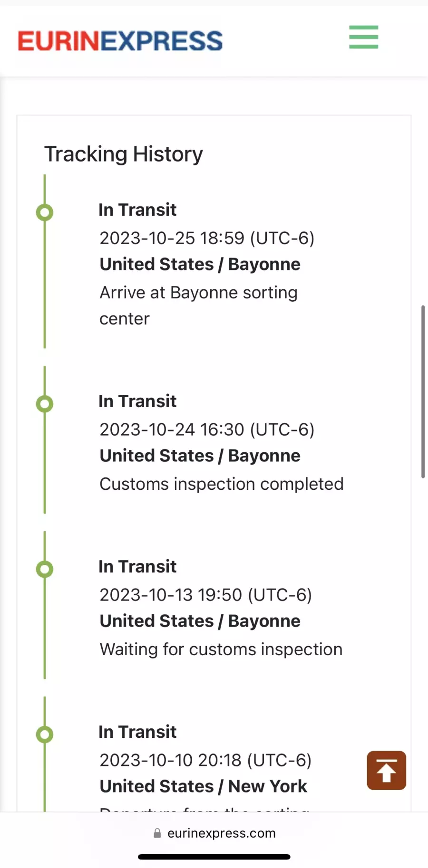Screen dimensions: 428x868
Task: Tap the iOS home indicator bar
Action: coord(214,857)
